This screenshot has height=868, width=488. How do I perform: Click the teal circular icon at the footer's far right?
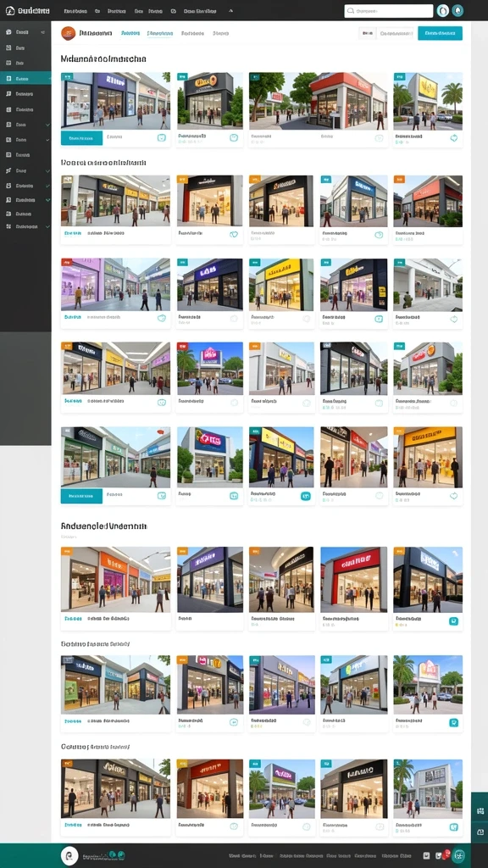point(458,855)
